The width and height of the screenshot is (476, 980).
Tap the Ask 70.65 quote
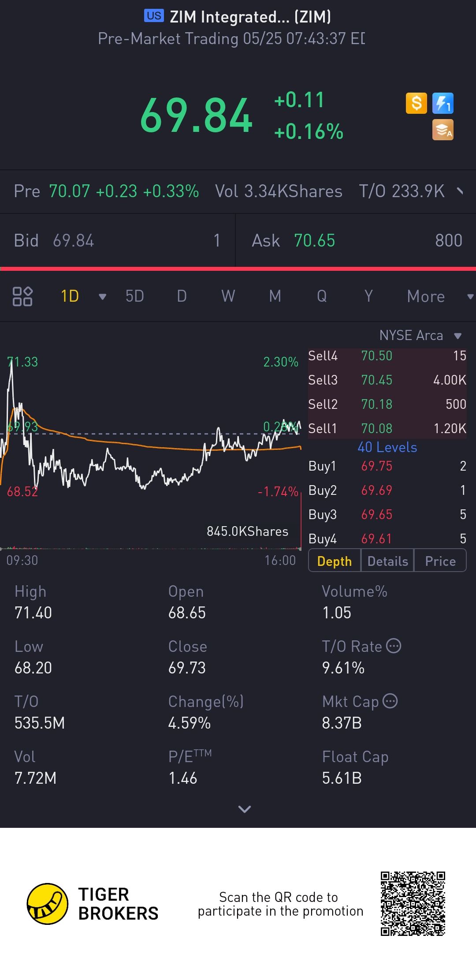356,241
